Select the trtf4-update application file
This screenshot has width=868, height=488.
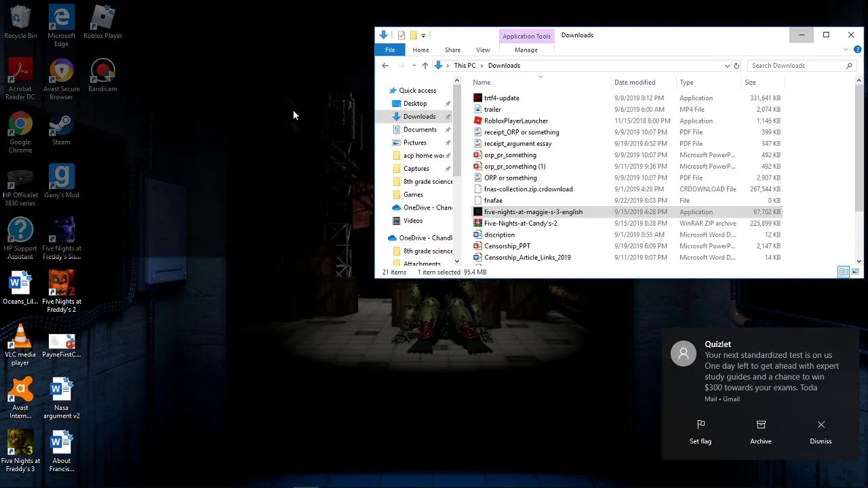(627, 98)
